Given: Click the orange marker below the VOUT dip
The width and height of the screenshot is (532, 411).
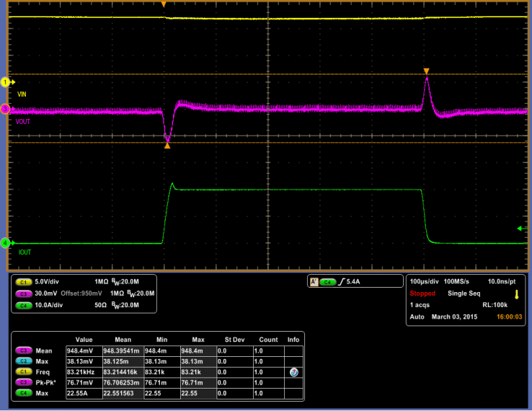Looking at the screenshot, I should (x=167, y=146).
